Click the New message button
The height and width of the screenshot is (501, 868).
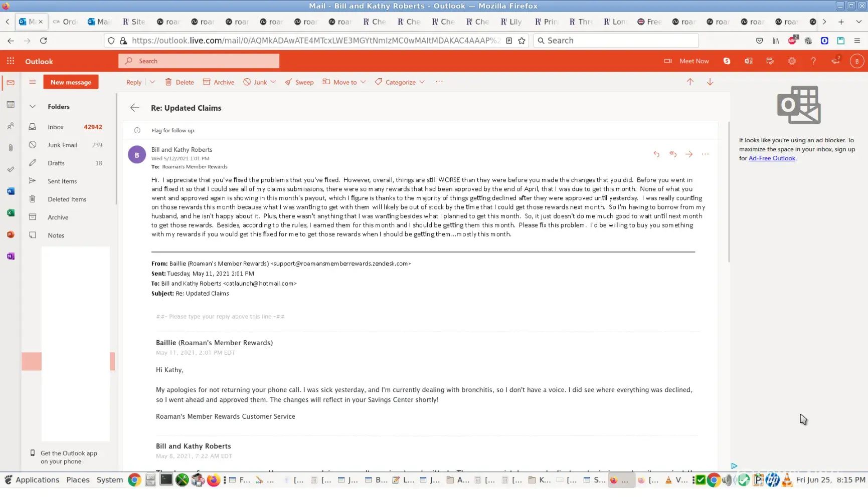(x=71, y=82)
